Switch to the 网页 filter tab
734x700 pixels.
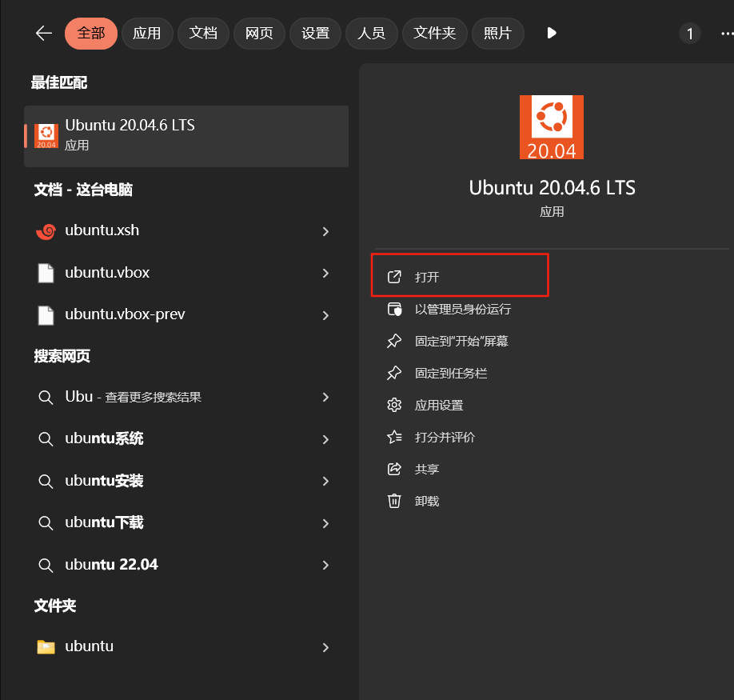tap(259, 34)
